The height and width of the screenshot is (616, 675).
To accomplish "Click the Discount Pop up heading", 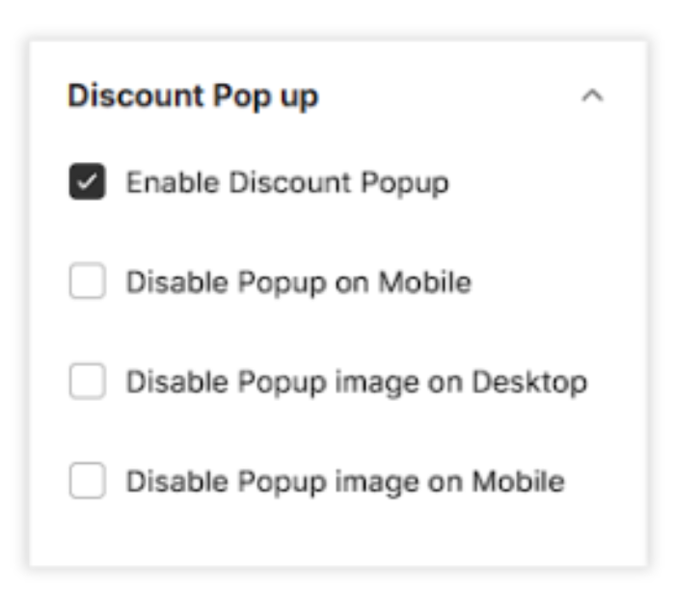I will [193, 96].
